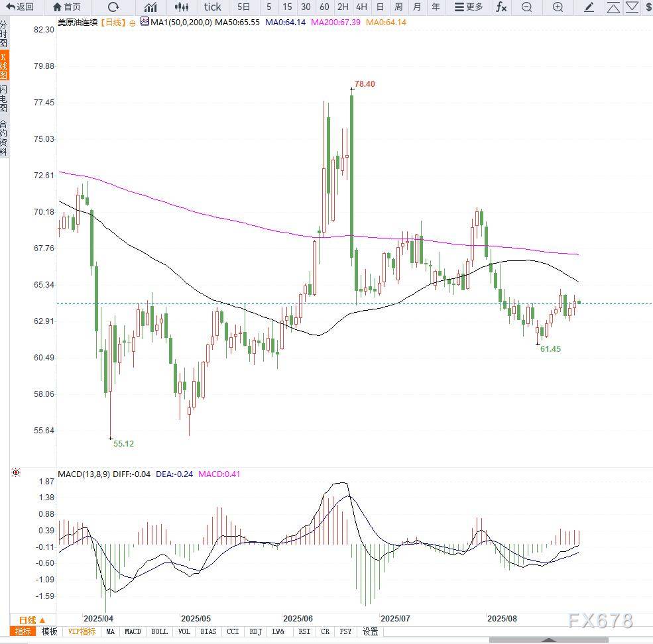653x644 pixels.
Task: Toggle the KDJ indicator at bottom bar
Action: 255,631
